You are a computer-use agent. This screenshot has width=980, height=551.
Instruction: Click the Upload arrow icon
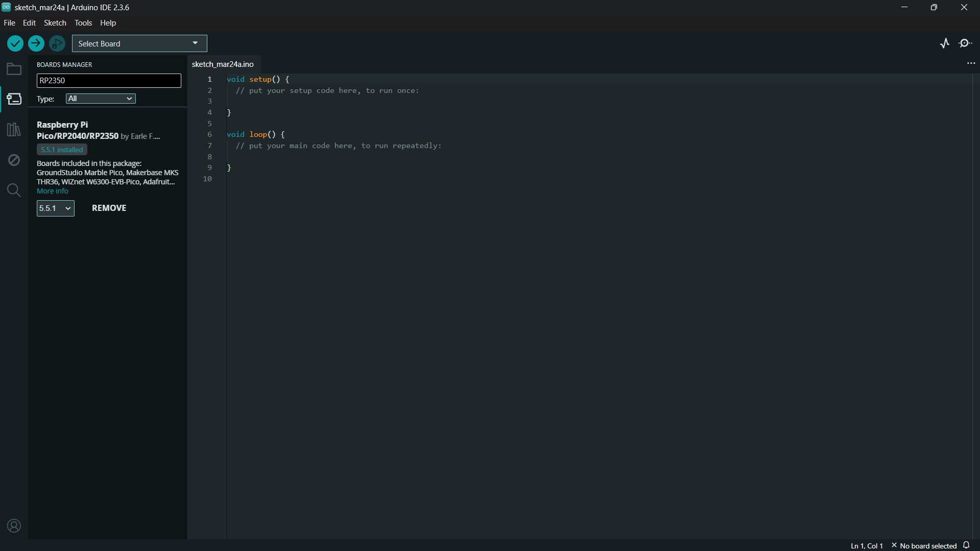point(36,43)
